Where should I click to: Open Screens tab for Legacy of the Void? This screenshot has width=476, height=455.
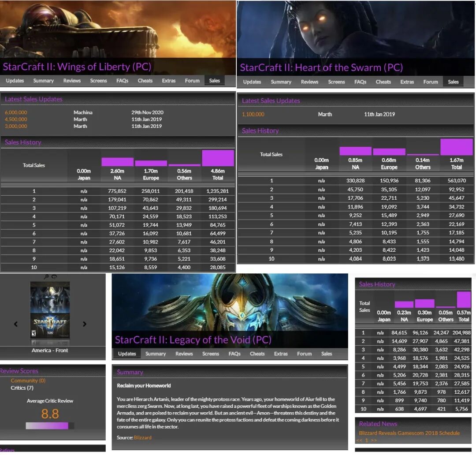[210, 354]
